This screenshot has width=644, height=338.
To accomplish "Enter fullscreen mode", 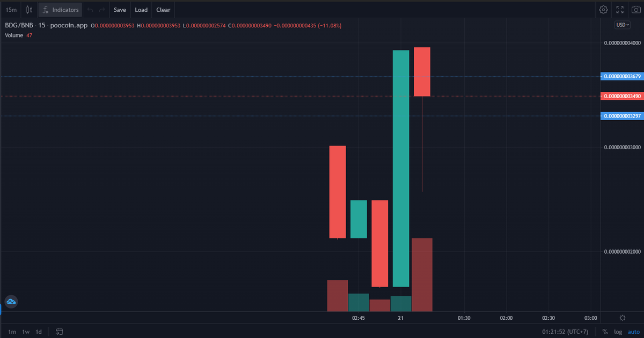I will click(x=620, y=10).
